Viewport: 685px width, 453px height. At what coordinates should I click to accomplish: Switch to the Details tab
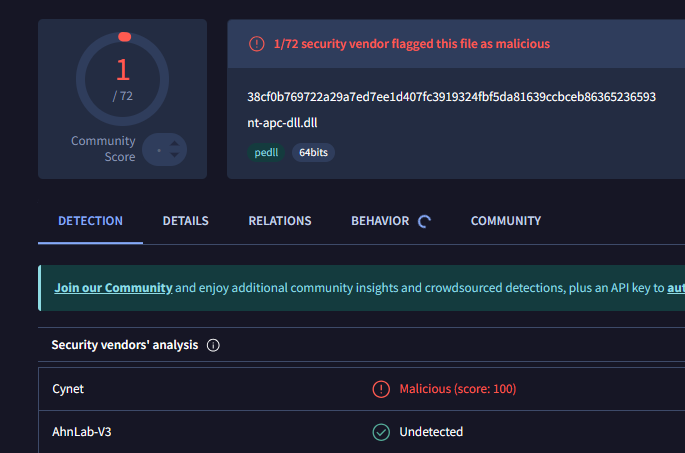click(185, 221)
